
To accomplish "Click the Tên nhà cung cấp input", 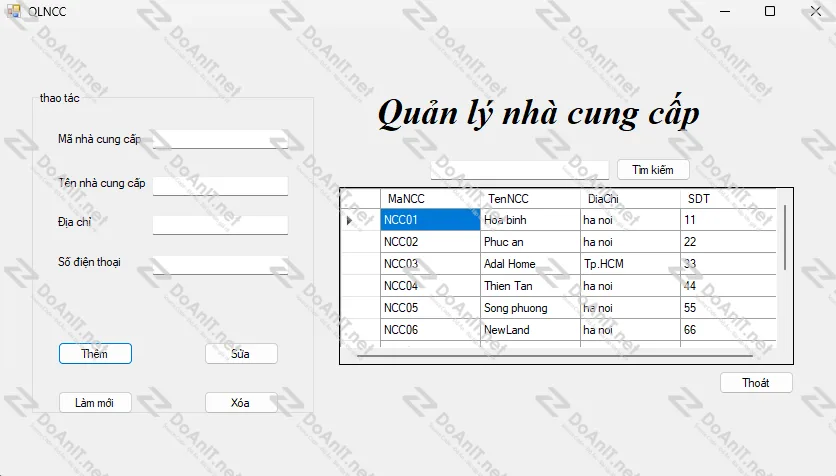I will (220, 185).
